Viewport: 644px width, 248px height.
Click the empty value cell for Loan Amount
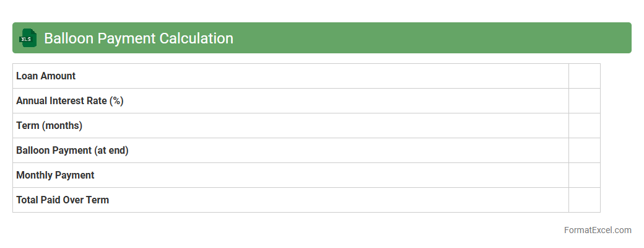click(x=584, y=76)
